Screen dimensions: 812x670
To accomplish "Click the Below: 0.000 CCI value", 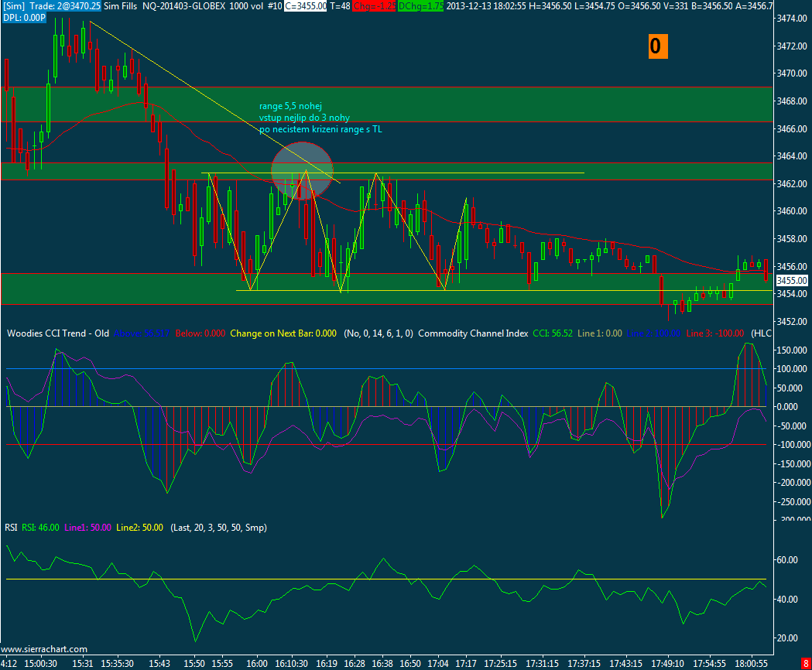I will pyautogui.click(x=200, y=333).
